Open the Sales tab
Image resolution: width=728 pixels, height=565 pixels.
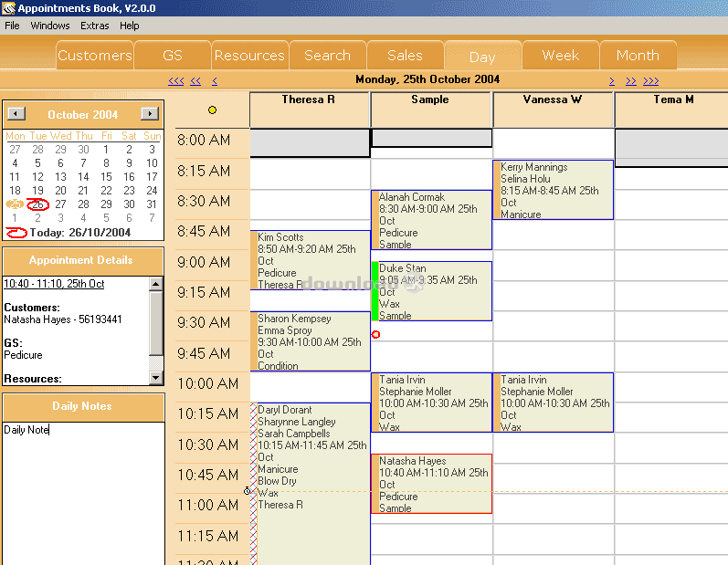405,56
